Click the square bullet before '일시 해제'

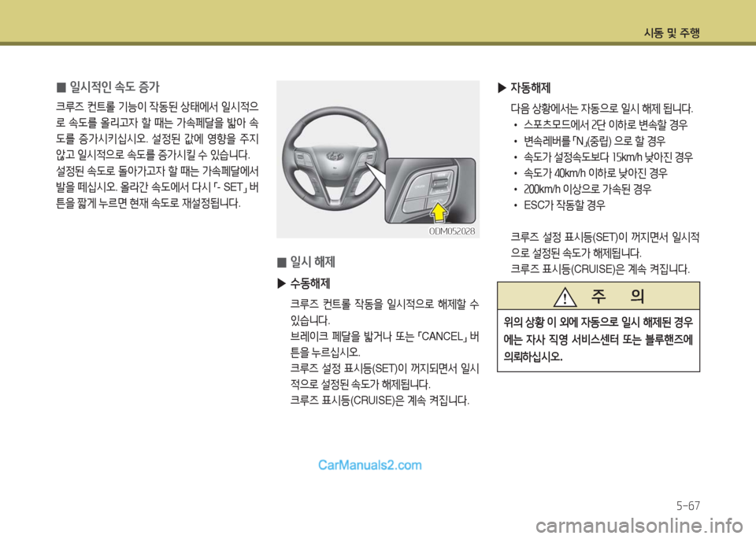pyautogui.click(x=282, y=263)
